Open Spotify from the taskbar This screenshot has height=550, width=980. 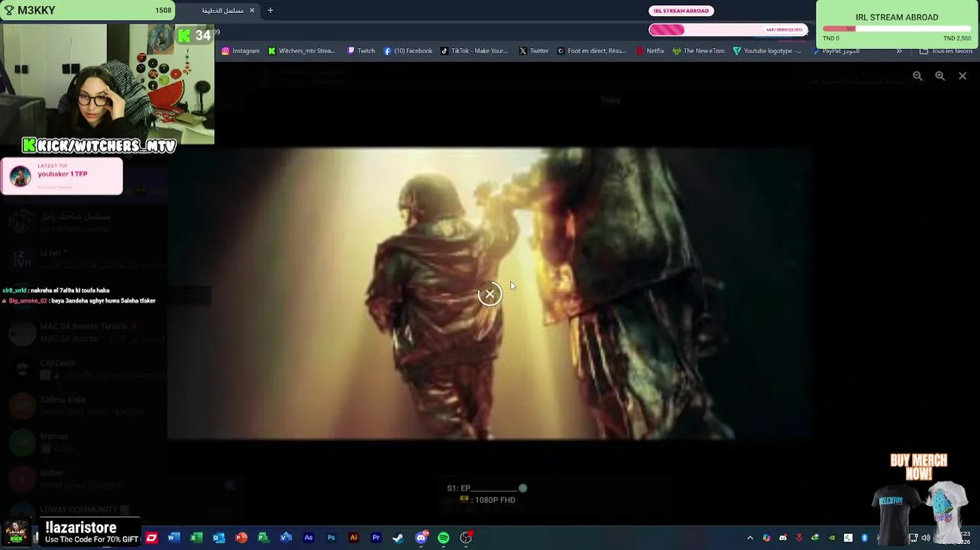click(443, 538)
